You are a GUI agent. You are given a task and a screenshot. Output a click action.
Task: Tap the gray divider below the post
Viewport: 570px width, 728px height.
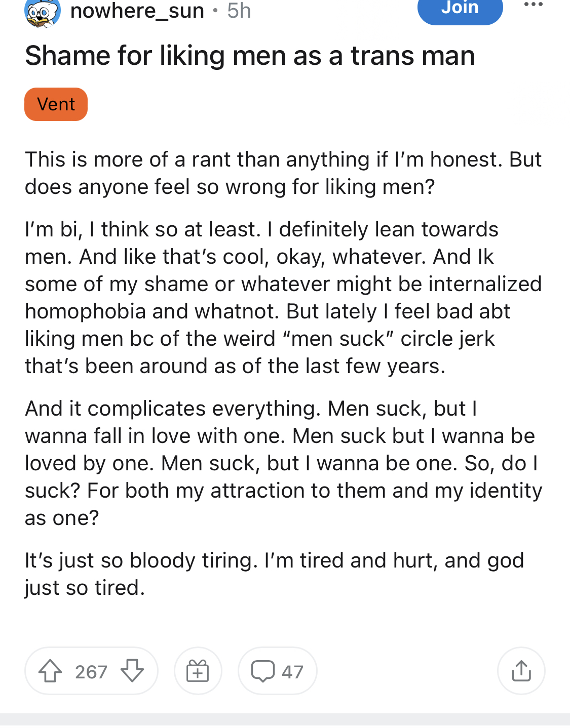point(285,720)
